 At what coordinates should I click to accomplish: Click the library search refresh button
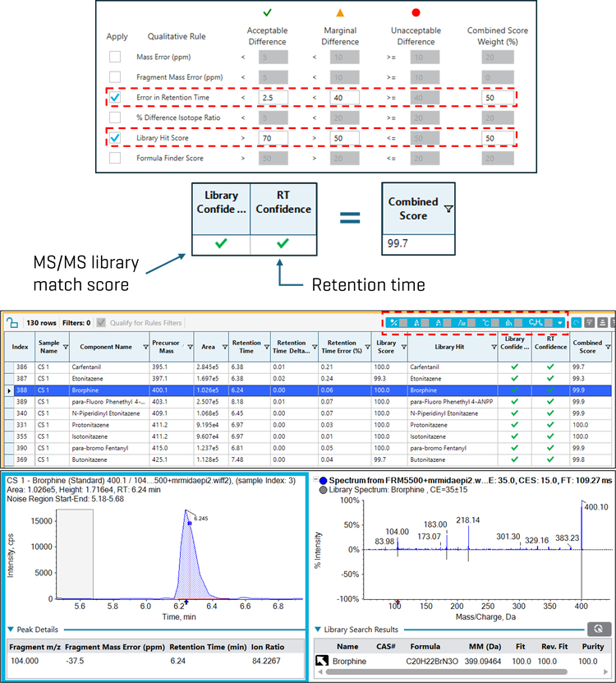point(598,630)
